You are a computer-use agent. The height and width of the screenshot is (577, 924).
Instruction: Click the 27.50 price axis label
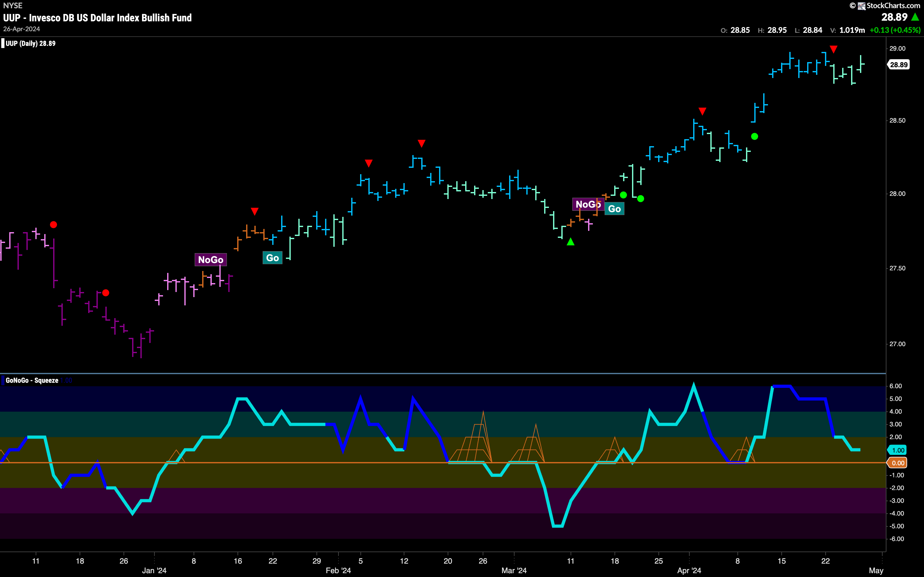pyautogui.click(x=897, y=268)
